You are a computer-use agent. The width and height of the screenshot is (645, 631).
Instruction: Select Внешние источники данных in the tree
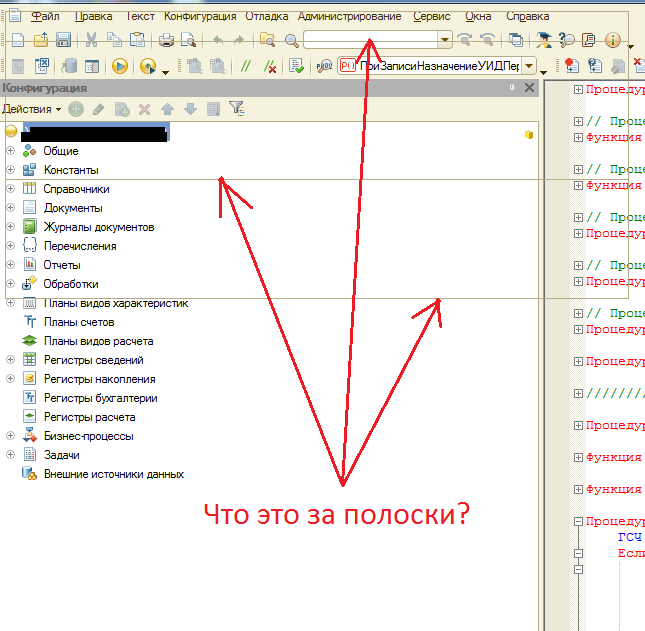(x=114, y=474)
